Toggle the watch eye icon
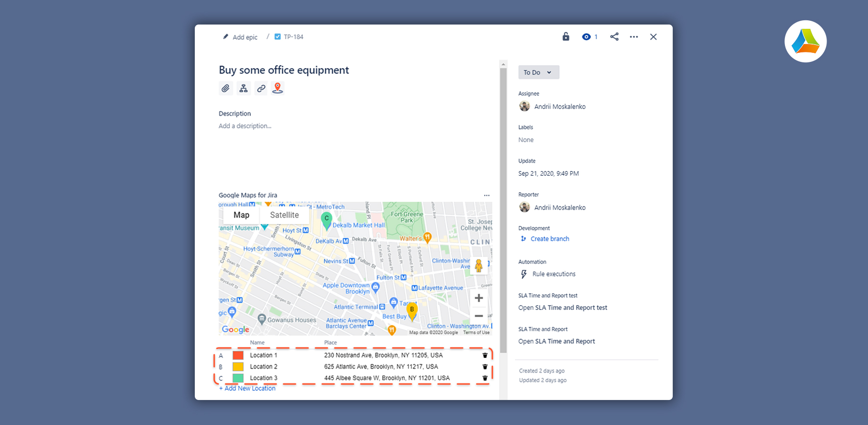Image resolution: width=868 pixels, height=425 pixels. (x=586, y=37)
